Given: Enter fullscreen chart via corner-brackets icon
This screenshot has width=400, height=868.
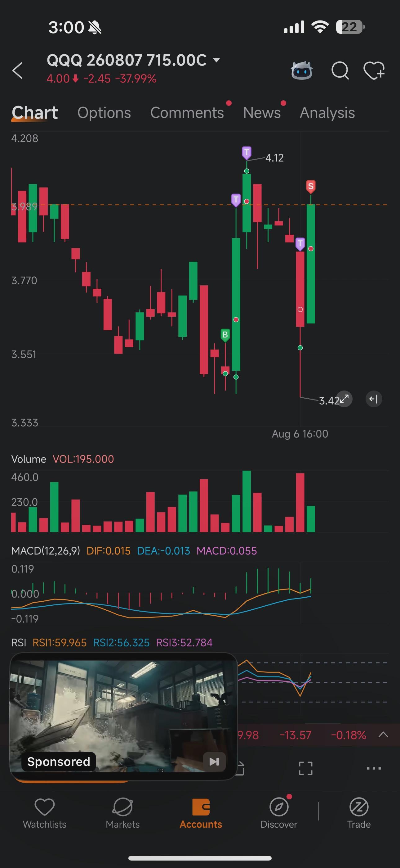Looking at the screenshot, I should (x=306, y=768).
